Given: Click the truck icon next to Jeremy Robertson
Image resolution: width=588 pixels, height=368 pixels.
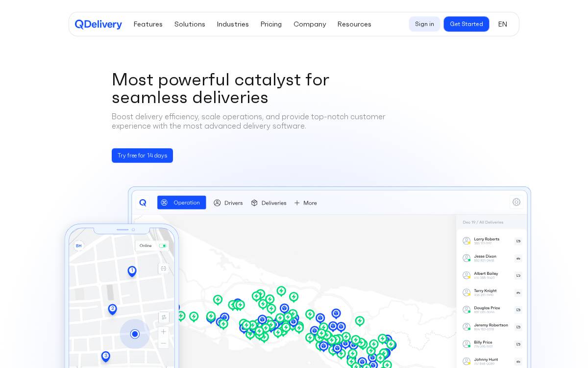Looking at the screenshot, I should pyautogui.click(x=518, y=327).
